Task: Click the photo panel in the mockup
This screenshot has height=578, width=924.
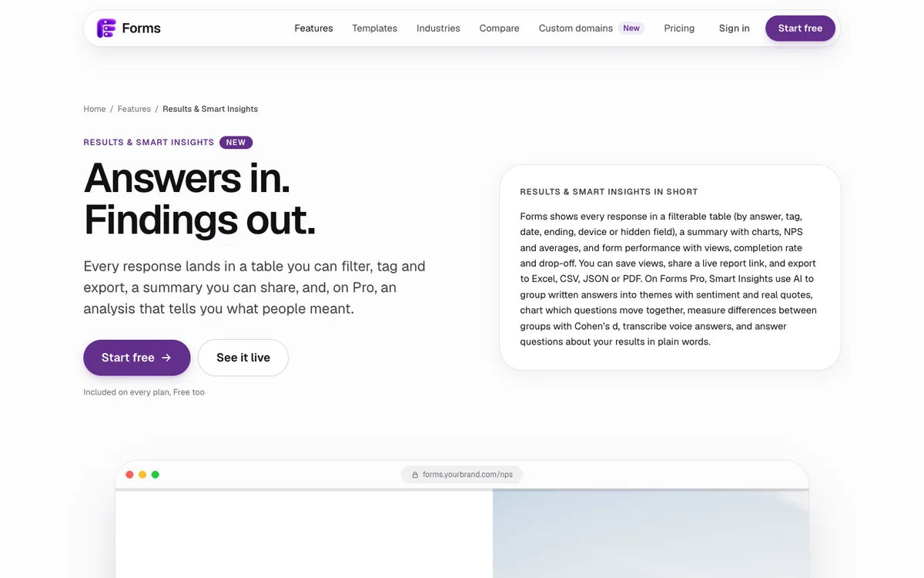Action: point(651,534)
